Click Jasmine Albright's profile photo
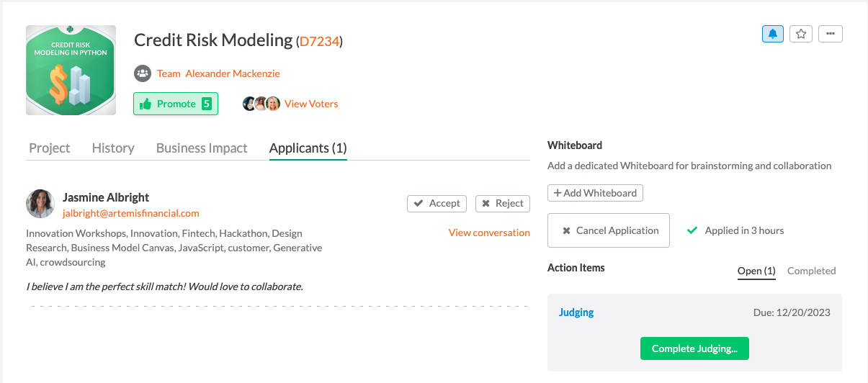 pyautogui.click(x=40, y=204)
